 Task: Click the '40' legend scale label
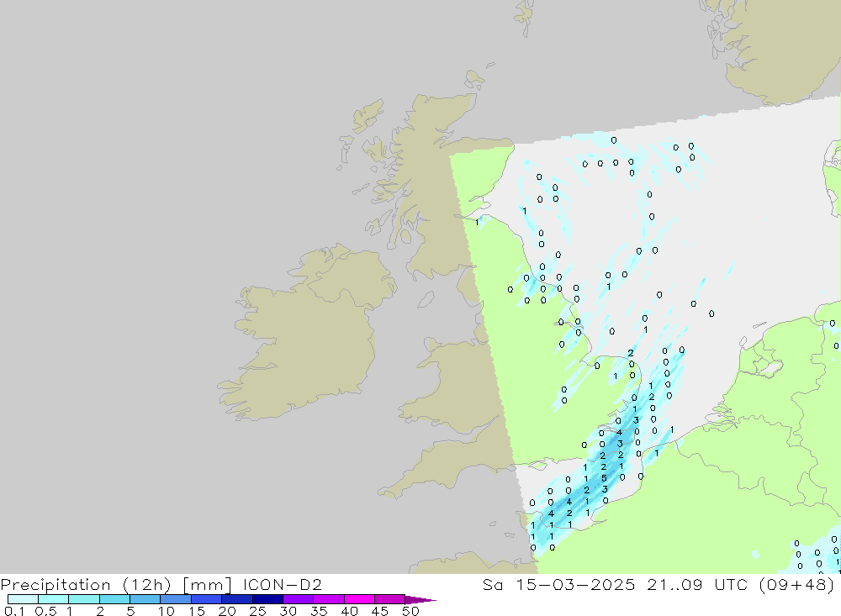349,611
